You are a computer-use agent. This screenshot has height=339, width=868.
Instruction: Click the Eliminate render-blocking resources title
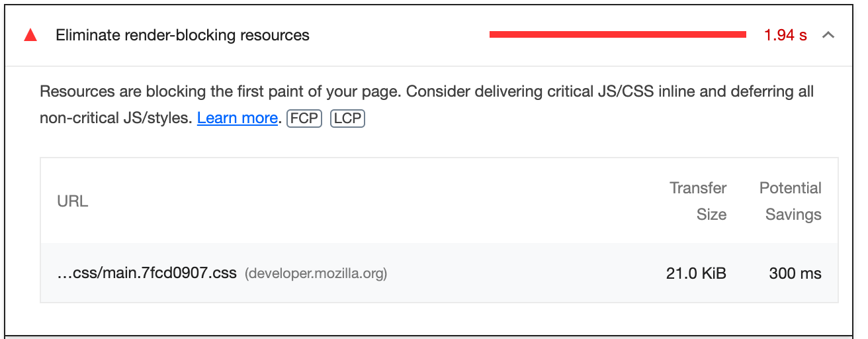[183, 36]
